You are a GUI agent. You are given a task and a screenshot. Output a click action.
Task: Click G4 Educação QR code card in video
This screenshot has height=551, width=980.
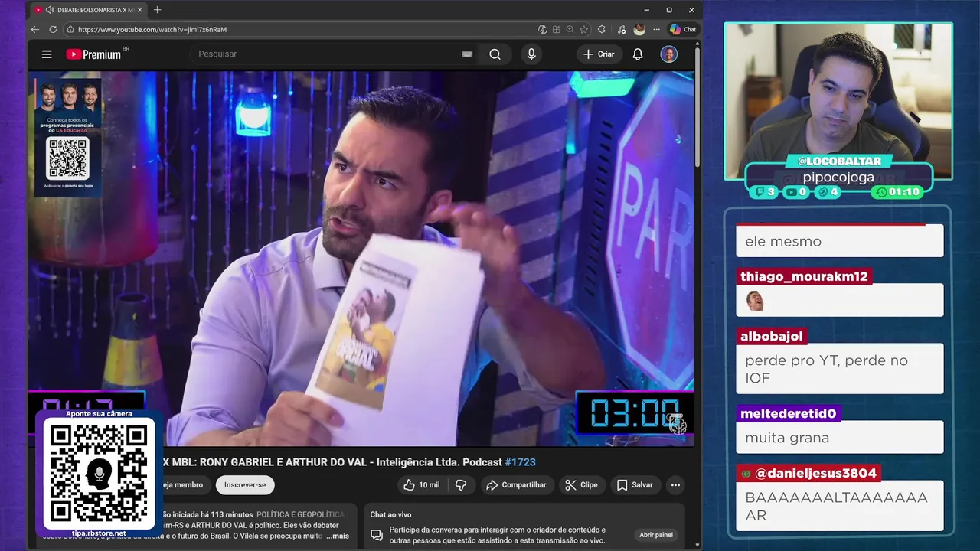coord(67,138)
